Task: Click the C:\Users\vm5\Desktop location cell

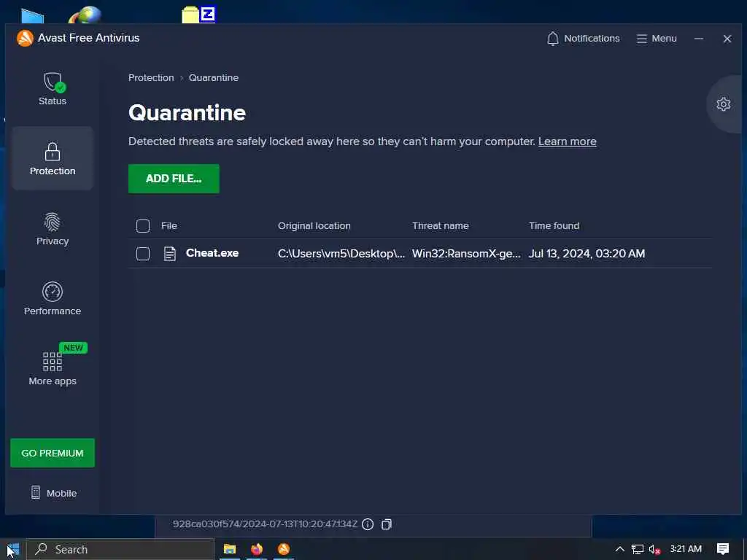Action: pos(341,253)
